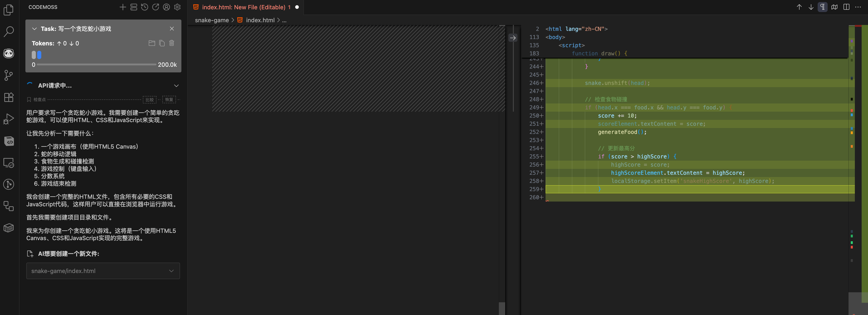This screenshot has width=868, height=315.
Task: Click sticky scroll line <body>
Action: 555,37
